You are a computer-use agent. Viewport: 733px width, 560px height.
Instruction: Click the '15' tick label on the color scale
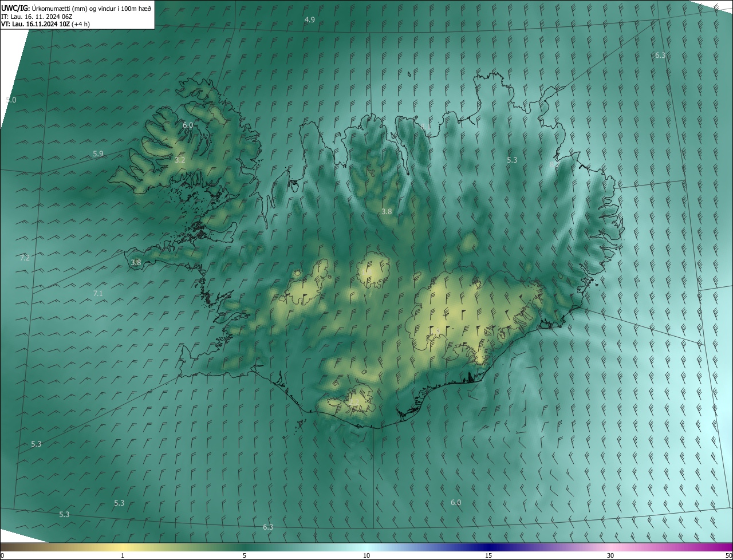(x=488, y=555)
